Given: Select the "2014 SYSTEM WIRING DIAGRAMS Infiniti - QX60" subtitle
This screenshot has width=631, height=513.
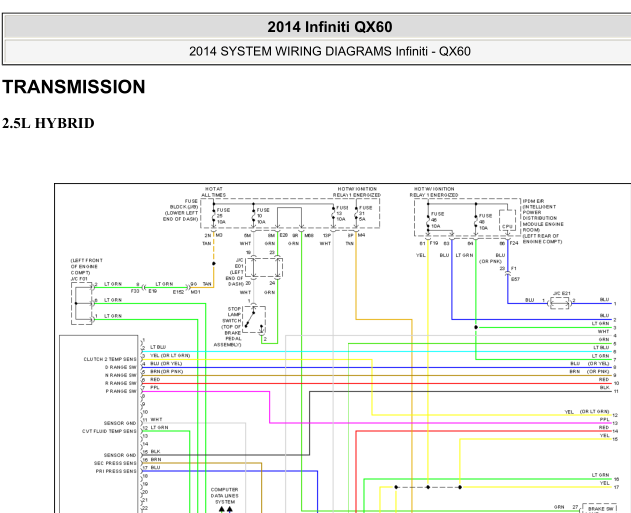Looking at the screenshot, I should pyautogui.click(x=330, y=52).
